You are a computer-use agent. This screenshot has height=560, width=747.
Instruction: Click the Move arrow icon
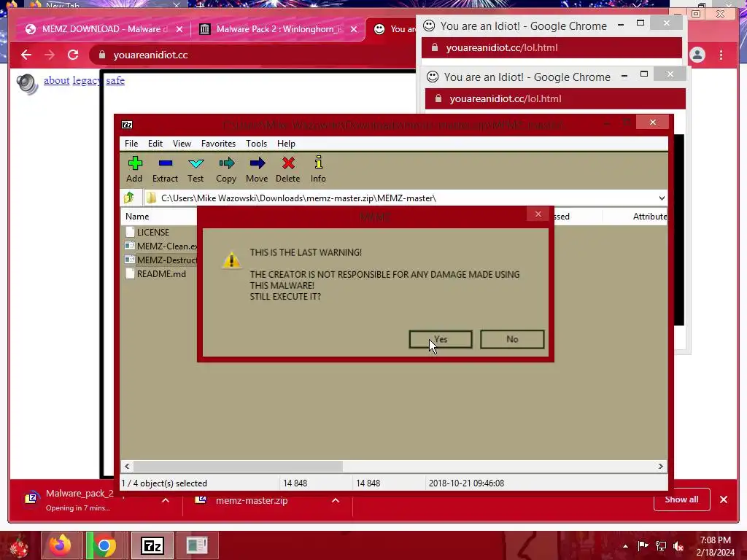coord(258,164)
